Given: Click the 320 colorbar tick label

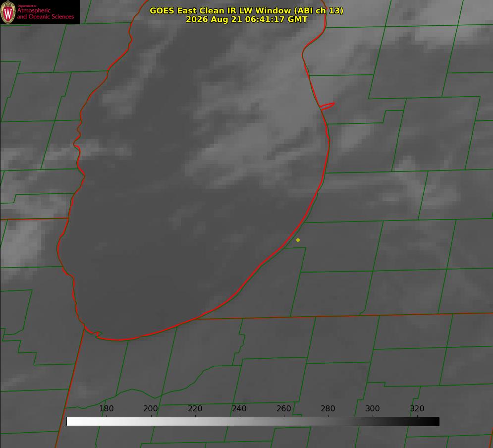Looking at the screenshot, I should pyautogui.click(x=417, y=408).
